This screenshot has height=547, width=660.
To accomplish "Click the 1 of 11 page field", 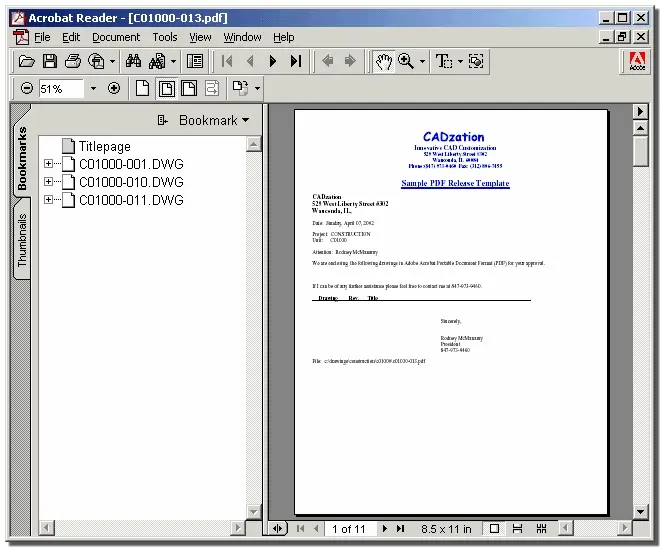I will tap(349, 529).
